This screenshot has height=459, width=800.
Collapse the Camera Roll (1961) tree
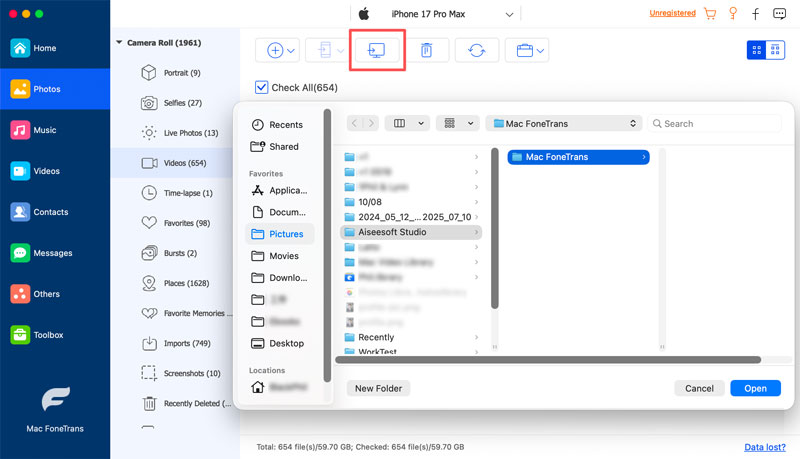pos(119,42)
